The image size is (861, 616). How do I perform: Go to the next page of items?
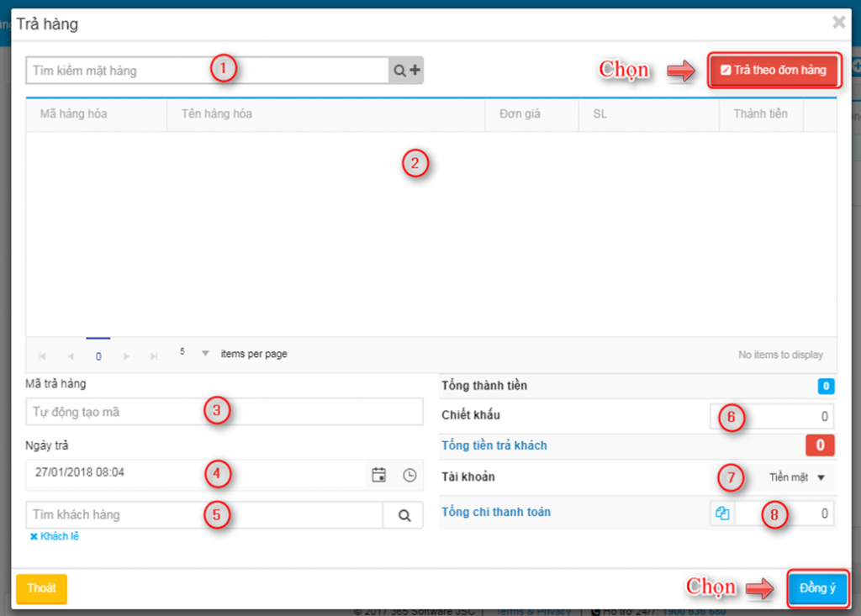[126, 356]
